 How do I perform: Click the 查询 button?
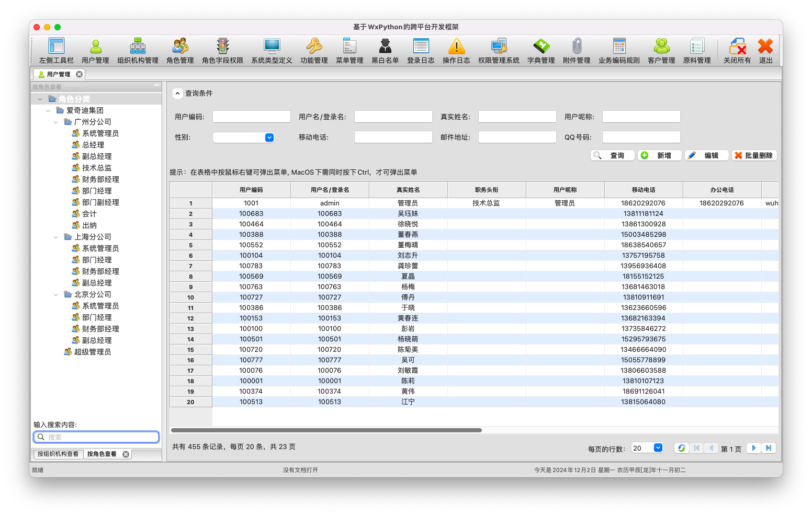tap(612, 156)
